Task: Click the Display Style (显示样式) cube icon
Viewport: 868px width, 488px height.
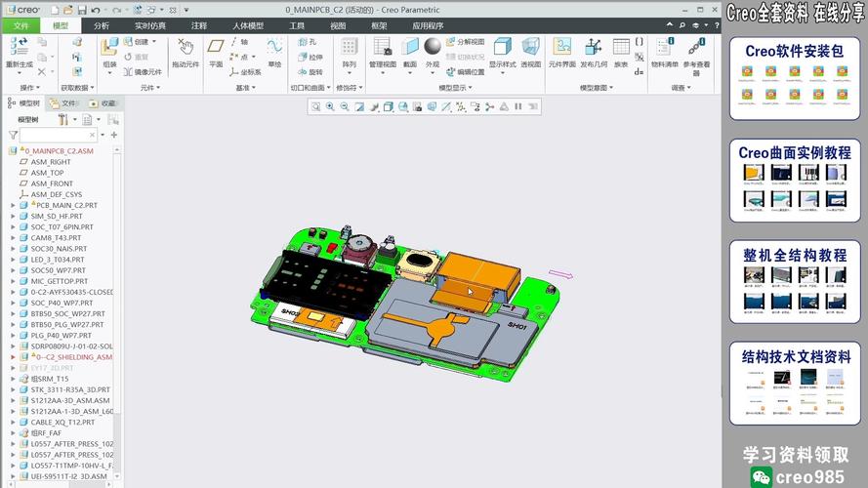Action: 503,47
